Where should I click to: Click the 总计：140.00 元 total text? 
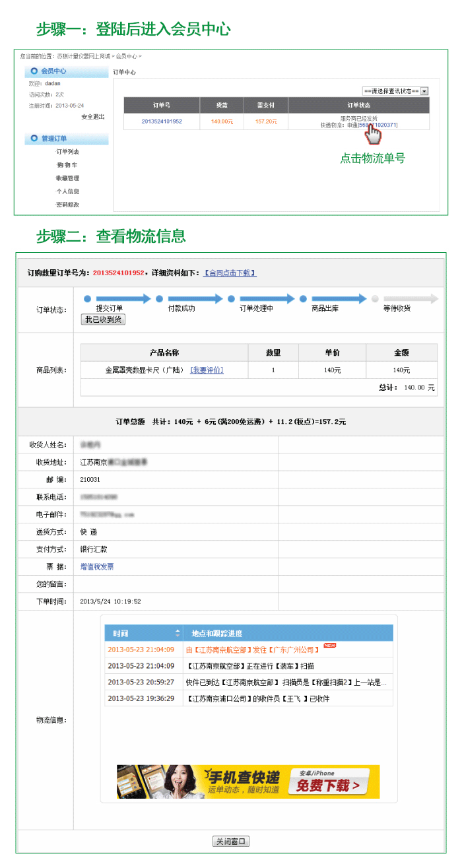coord(407,387)
